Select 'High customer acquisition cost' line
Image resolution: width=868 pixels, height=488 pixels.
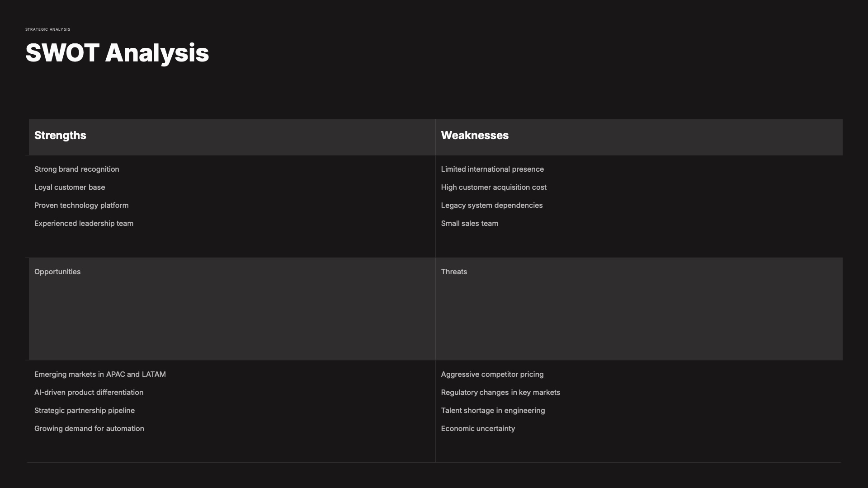[494, 188]
